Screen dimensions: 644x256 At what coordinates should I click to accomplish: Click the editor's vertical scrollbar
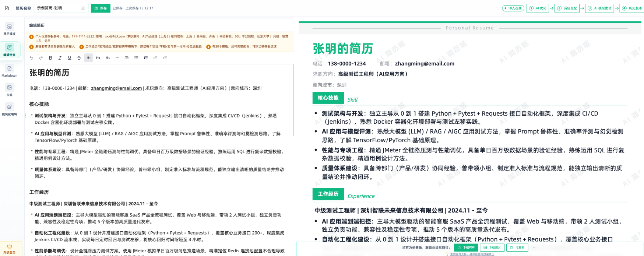pyautogui.click(x=293, y=100)
